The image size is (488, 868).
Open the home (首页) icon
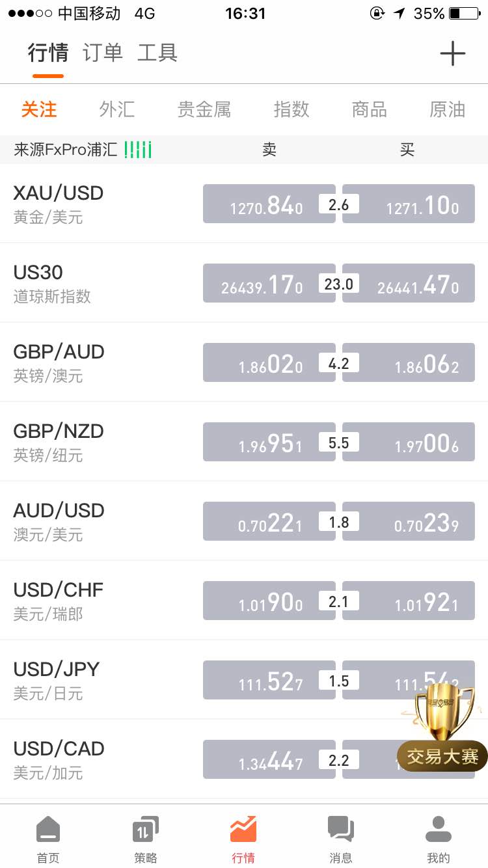[48, 830]
